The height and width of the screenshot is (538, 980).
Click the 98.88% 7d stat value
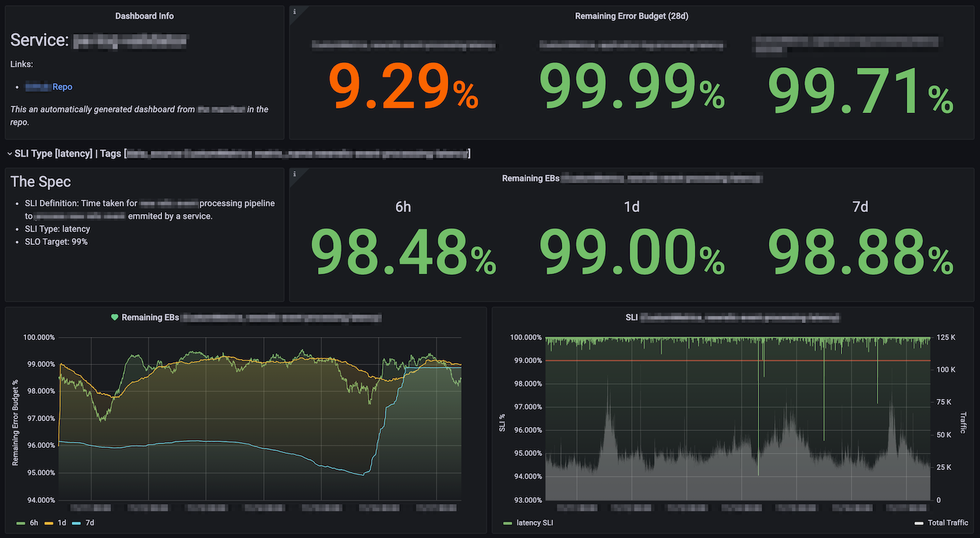click(x=860, y=253)
